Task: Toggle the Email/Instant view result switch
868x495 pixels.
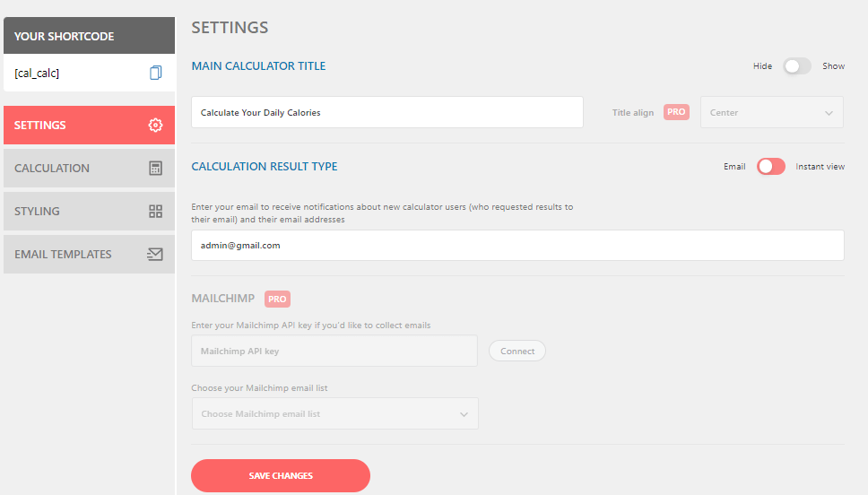Action: 770,166
